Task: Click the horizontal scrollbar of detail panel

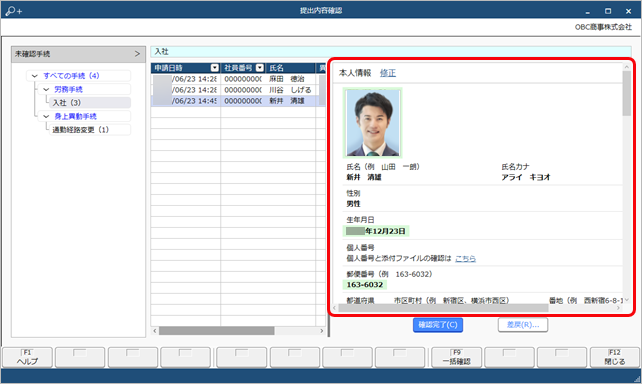Action: pyautogui.click(x=443, y=308)
